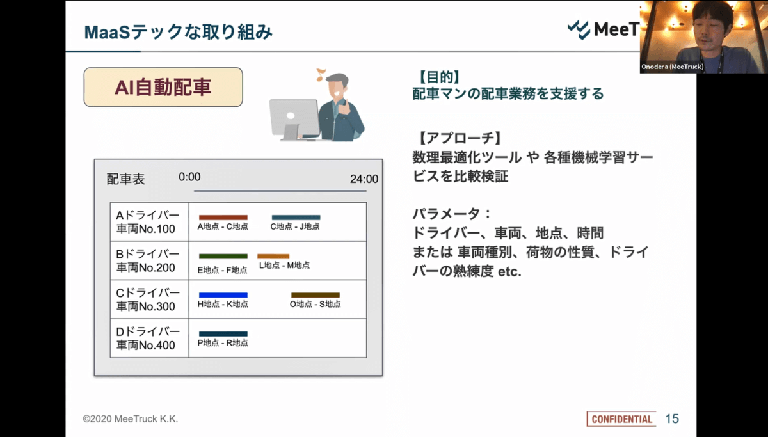Click the teal C地点 - J地点 bar
Viewport: 768px width, 437px height.
click(x=296, y=217)
